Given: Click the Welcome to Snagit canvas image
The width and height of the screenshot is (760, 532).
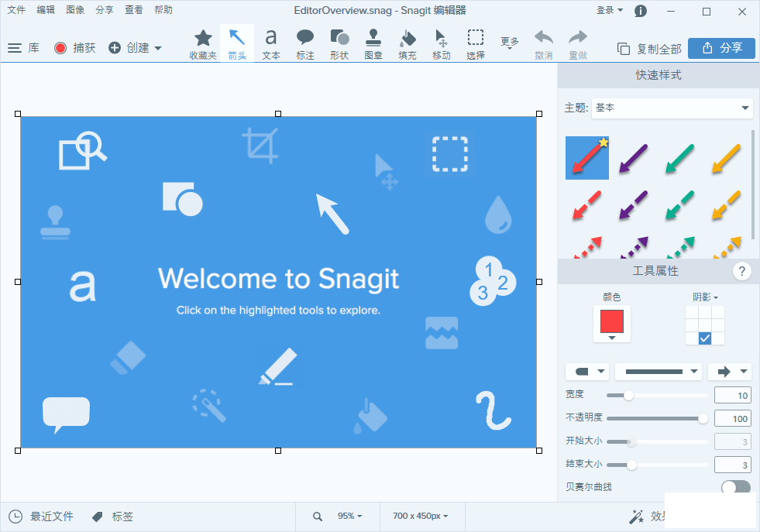Looking at the screenshot, I should (x=278, y=282).
